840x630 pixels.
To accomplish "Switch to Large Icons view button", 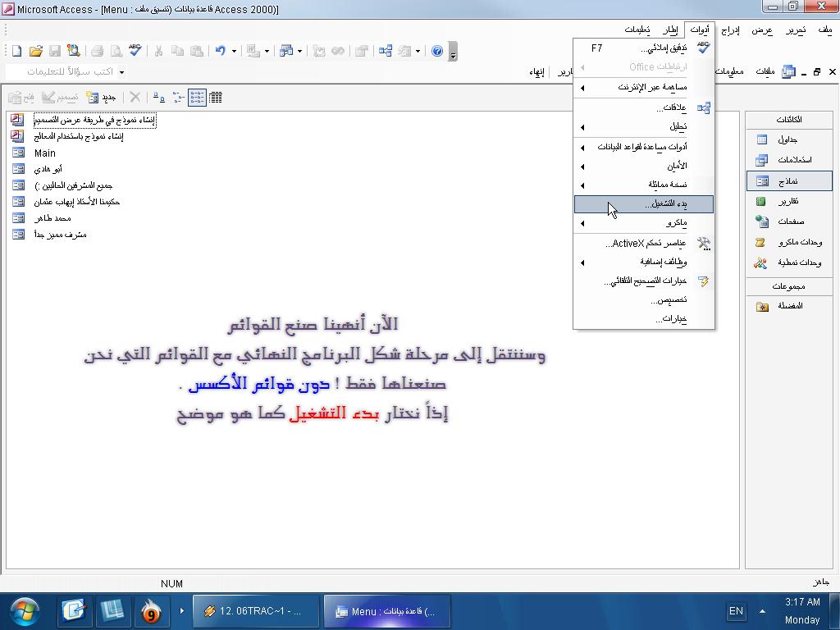I will click(158, 98).
